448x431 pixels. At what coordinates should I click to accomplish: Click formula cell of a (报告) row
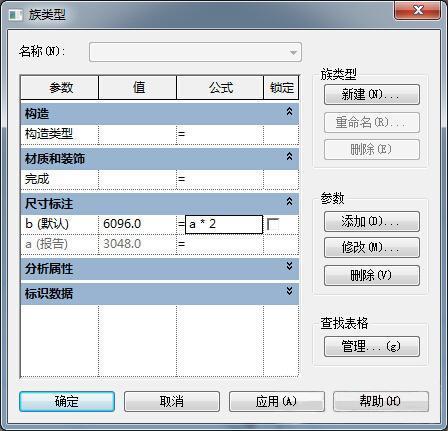click(220, 244)
